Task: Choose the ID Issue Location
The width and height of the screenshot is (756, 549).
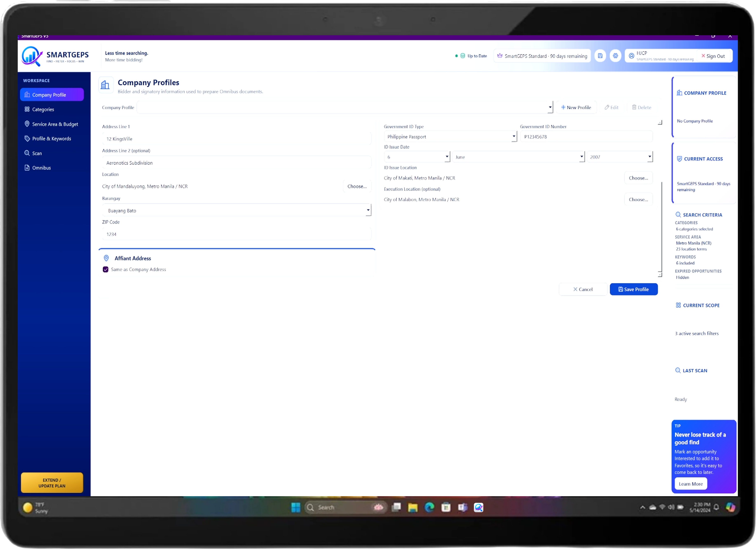Action: pos(638,178)
